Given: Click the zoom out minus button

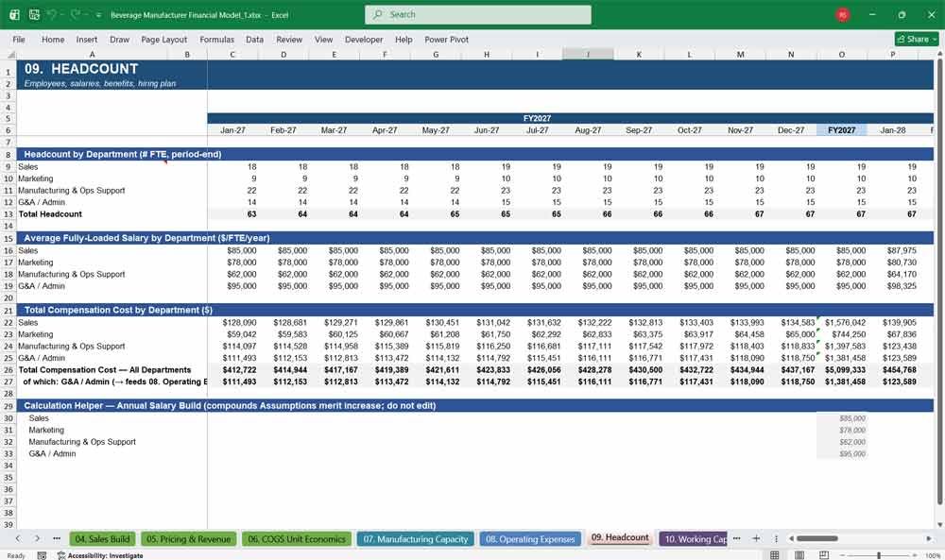Looking at the screenshot, I should pyautogui.click(x=842, y=555).
